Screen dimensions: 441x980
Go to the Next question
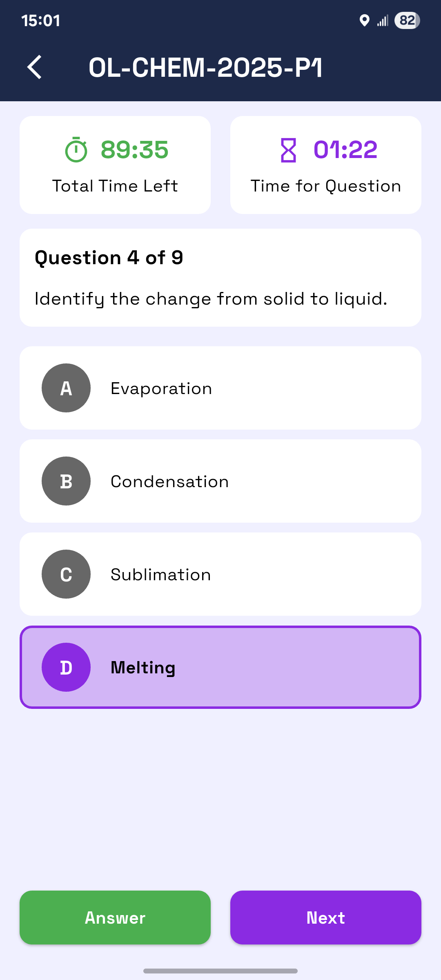(325, 918)
